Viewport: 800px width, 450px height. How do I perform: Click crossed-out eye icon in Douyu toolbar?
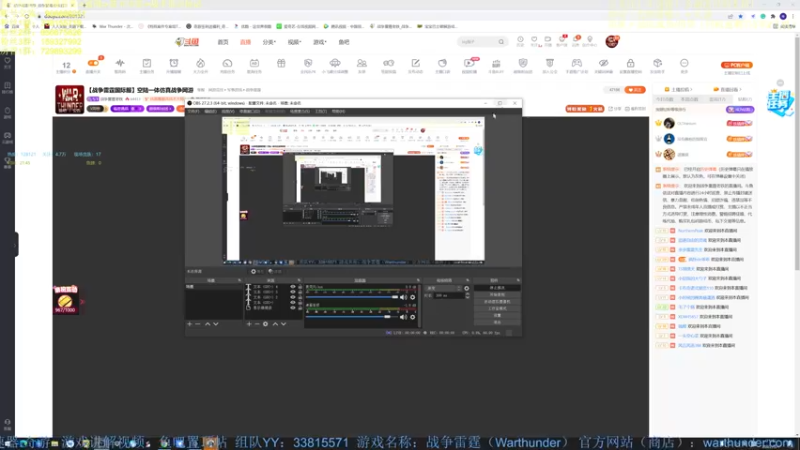pyautogui.click(x=604, y=63)
